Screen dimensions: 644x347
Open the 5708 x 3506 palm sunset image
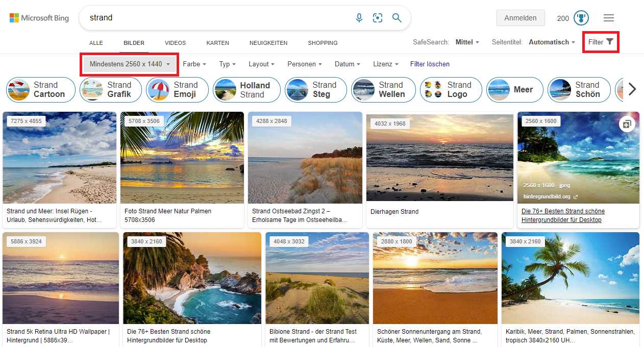tap(182, 158)
